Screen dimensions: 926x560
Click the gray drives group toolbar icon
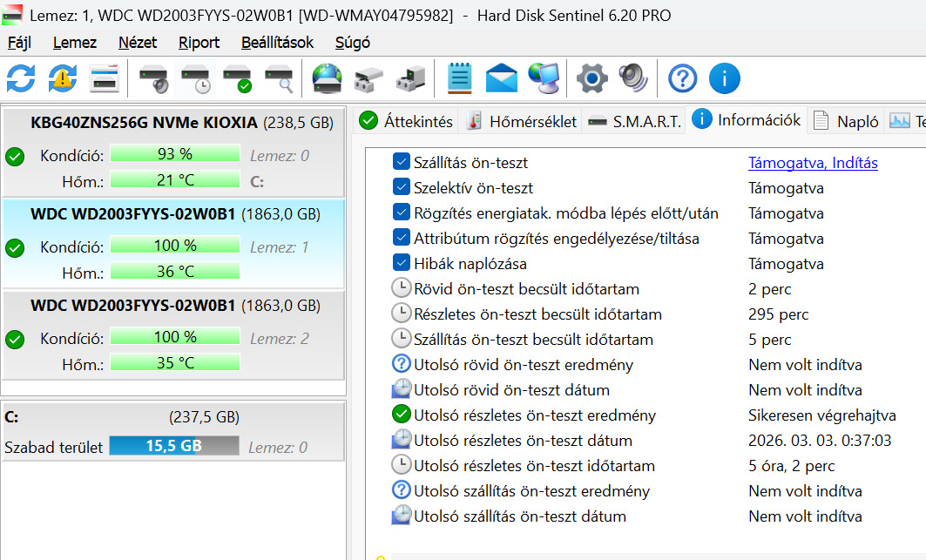pyautogui.click(x=368, y=78)
